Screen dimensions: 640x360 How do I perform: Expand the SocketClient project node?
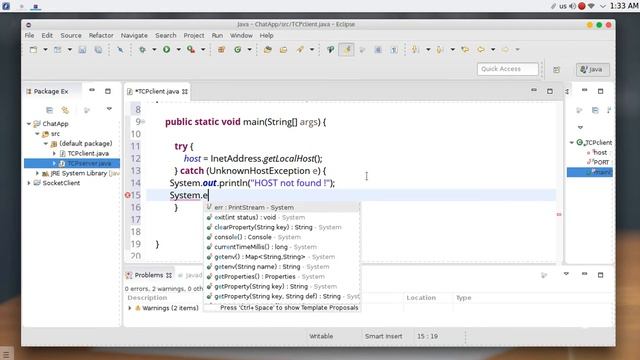(x=29, y=183)
